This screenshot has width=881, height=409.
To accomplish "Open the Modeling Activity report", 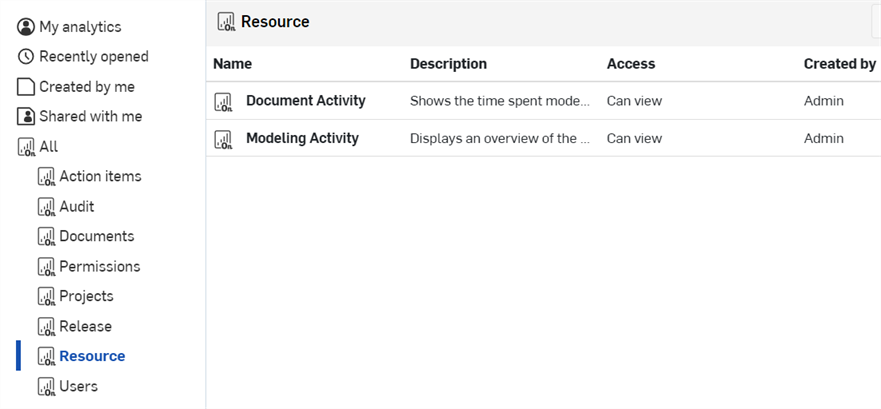I will pos(302,139).
